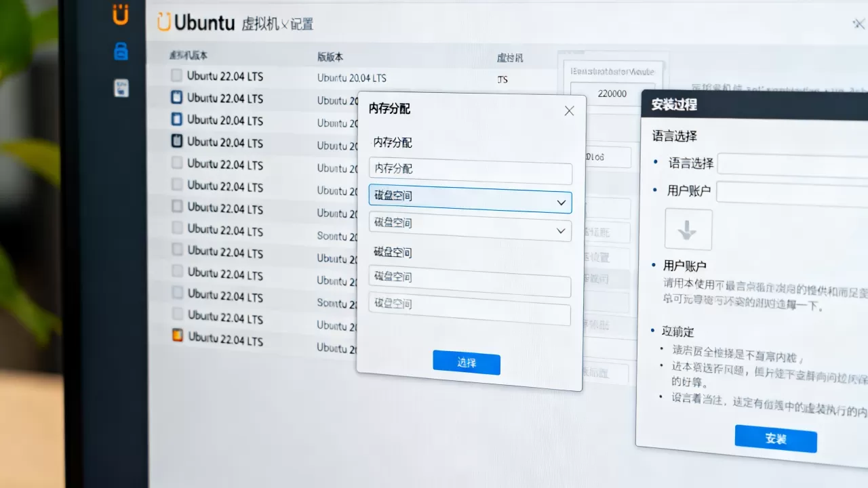The width and height of the screenshot is (868, 488).
Task: Click the 虚拟机 column header
Action: click(510, 58)
